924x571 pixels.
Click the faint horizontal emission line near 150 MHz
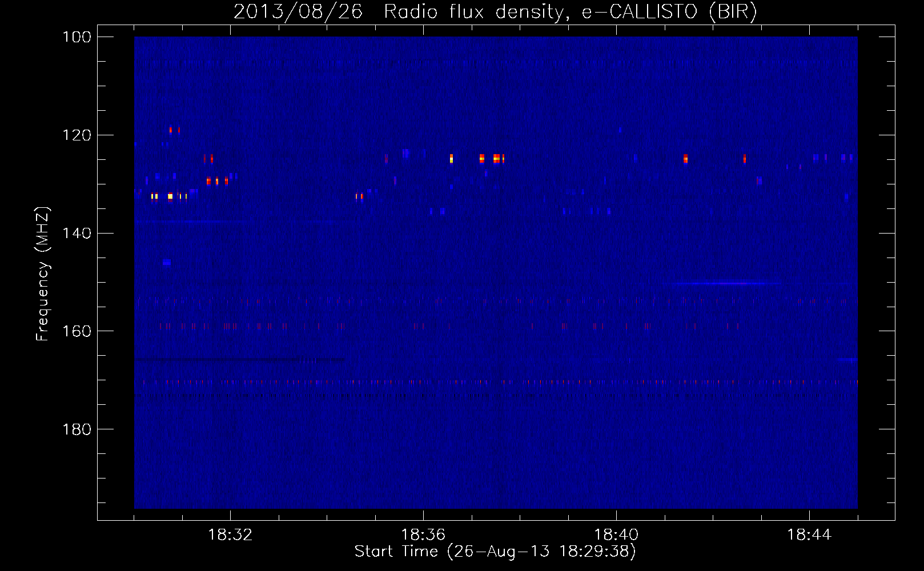(728, 283)
